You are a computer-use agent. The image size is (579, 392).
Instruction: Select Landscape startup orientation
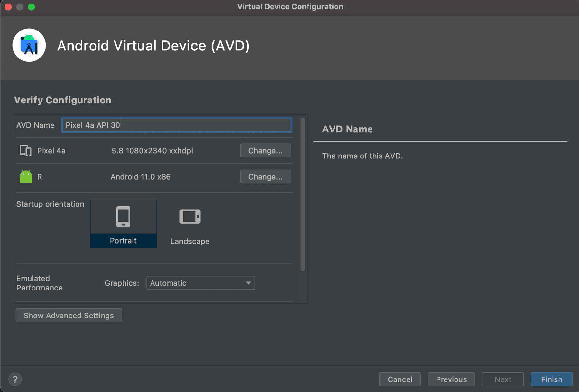pyautogui.click(x=190, y=241)
